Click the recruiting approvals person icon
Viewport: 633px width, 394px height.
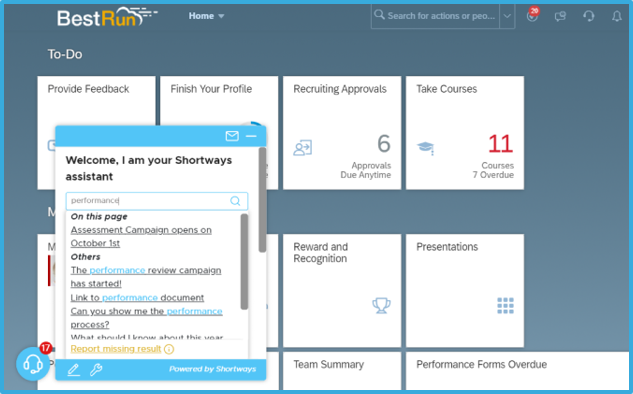click(303, 148)
